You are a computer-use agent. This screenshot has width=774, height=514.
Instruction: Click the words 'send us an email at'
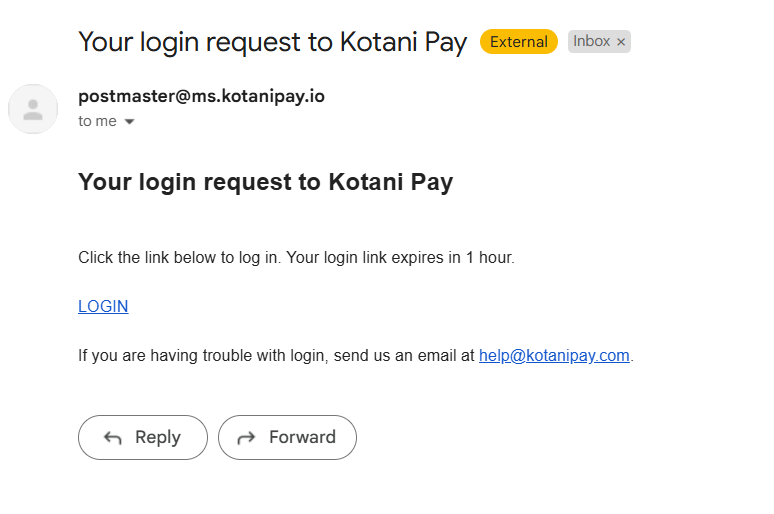[x=404, y=355]
